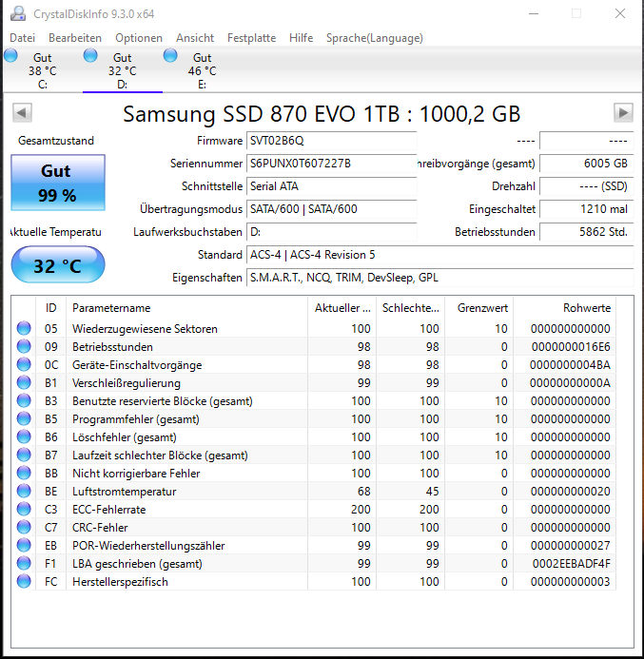
Task: Click the Übertragungsmodus field SATA/600
Action: (331, 209)
